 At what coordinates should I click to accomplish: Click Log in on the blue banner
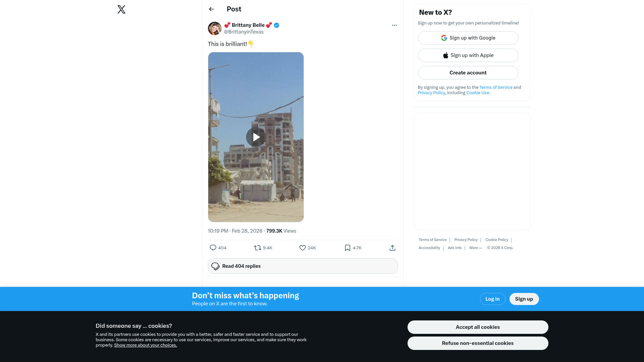(492, 299)
